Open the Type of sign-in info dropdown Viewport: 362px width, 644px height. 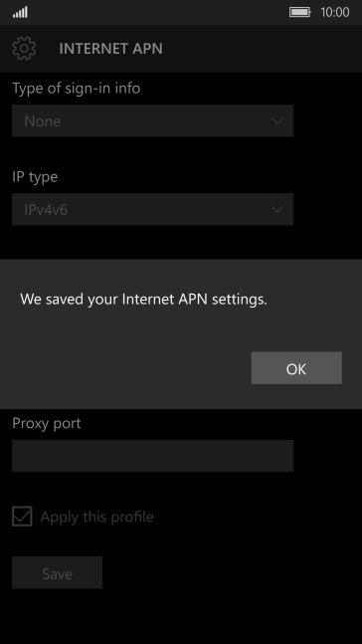click(x=153, y=120)
